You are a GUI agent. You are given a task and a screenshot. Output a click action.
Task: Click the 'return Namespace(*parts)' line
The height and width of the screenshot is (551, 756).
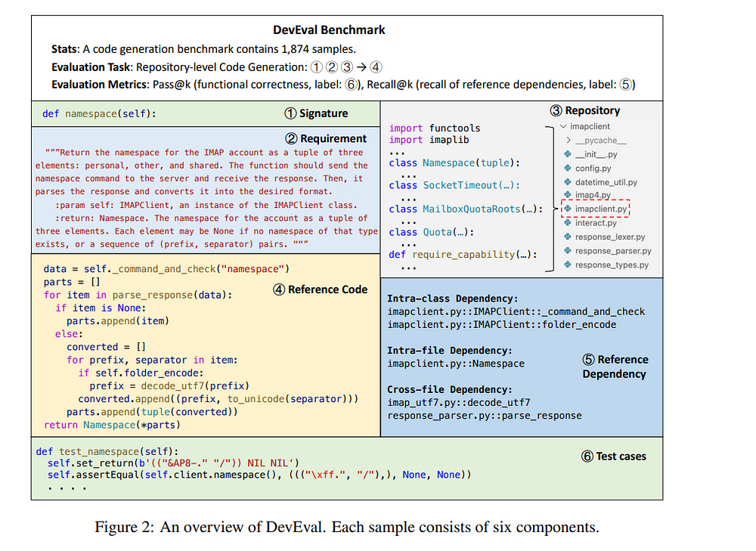[113, 426]
